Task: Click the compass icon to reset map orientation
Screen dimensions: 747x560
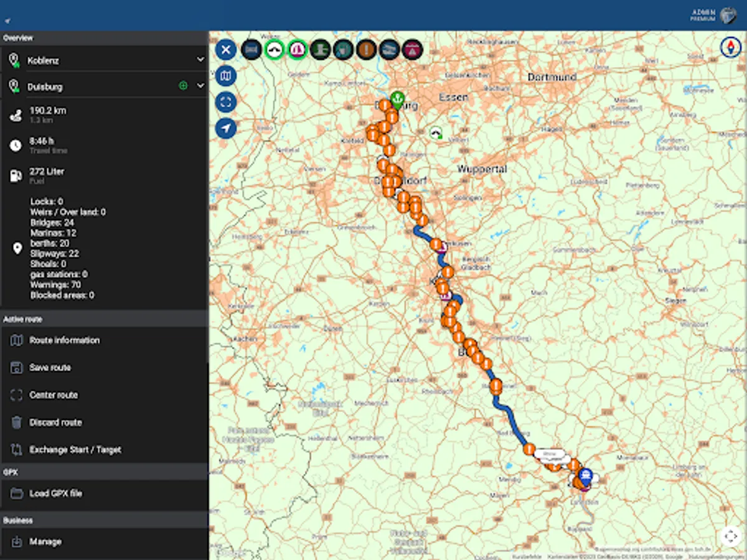Action: (x=730, y=47)
